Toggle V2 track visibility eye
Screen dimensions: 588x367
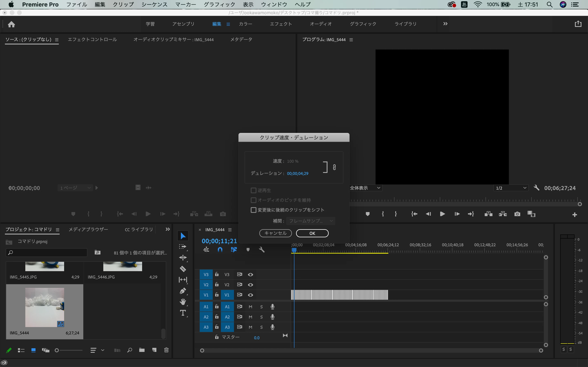coord(250,285)
